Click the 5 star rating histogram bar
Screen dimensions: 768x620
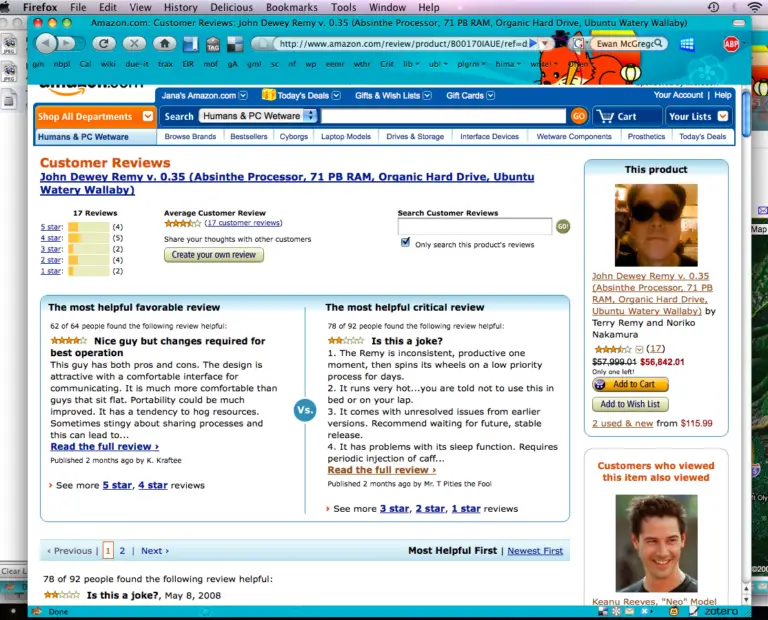(x=89, y=227)
